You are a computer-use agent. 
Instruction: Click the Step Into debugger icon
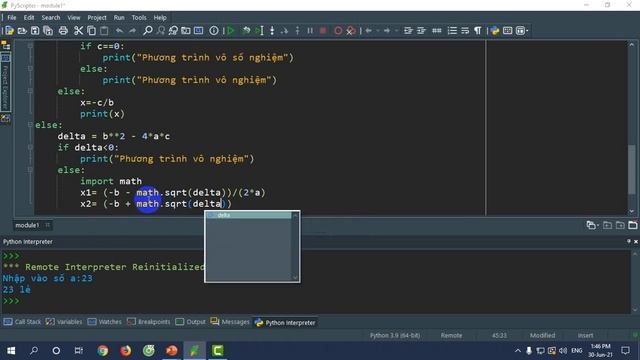click(272, 31)
